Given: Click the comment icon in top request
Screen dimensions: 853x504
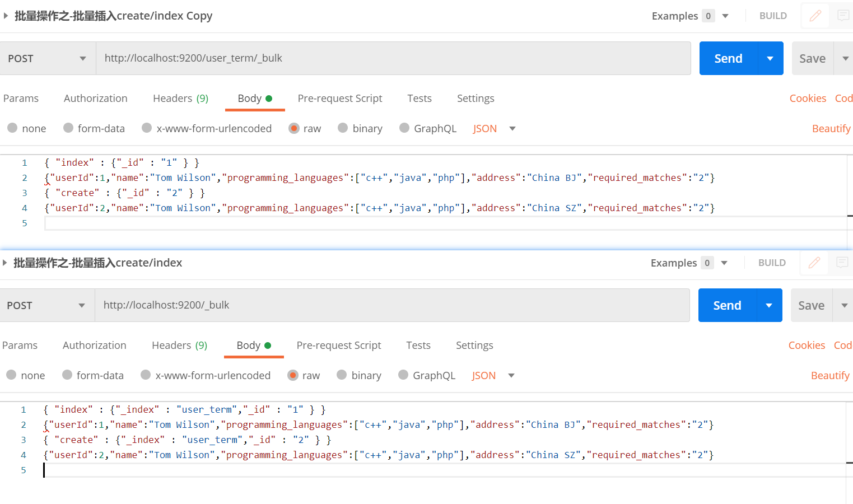Looking at the screenshot, I should tap(843, 16).
